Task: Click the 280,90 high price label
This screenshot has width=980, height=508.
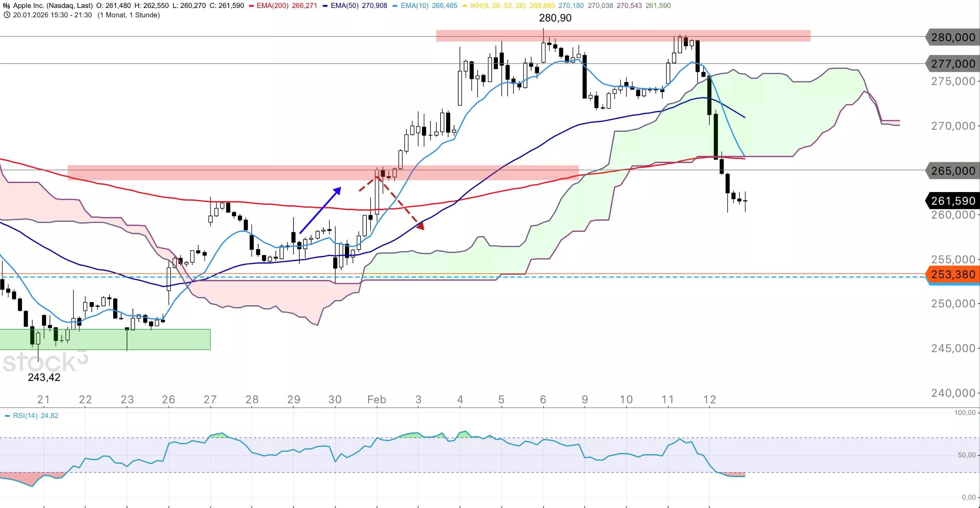Action: point(555,18)
